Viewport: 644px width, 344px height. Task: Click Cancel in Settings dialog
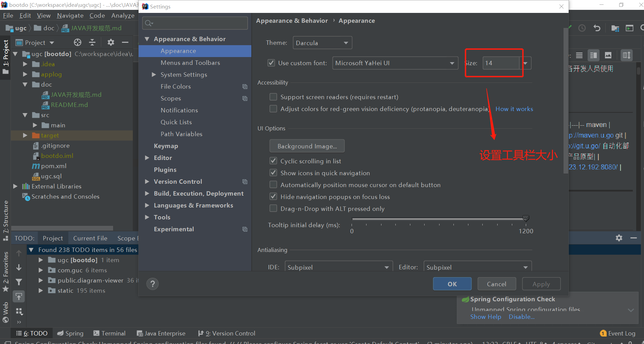pyautogui.click(x=497, y=284)
